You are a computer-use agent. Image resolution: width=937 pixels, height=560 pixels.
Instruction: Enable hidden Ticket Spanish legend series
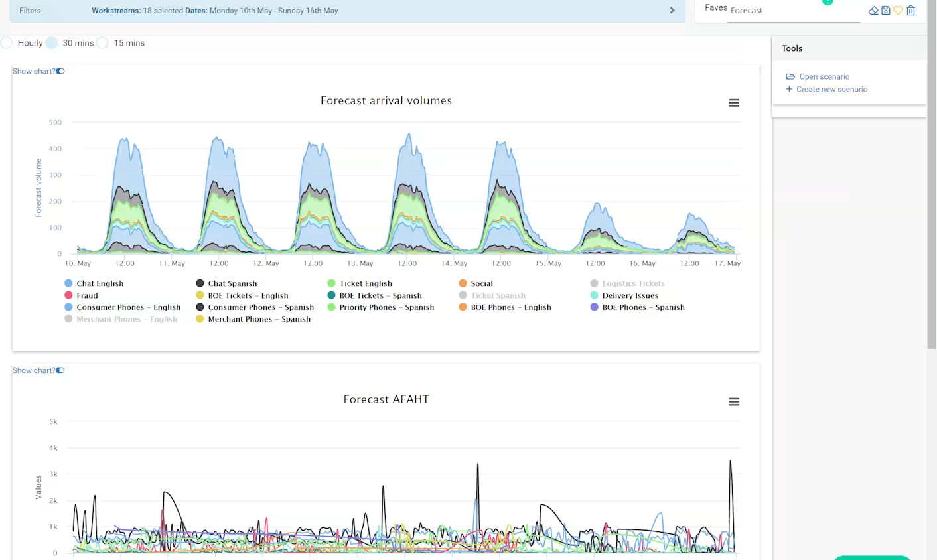click(x=492, y=295)
